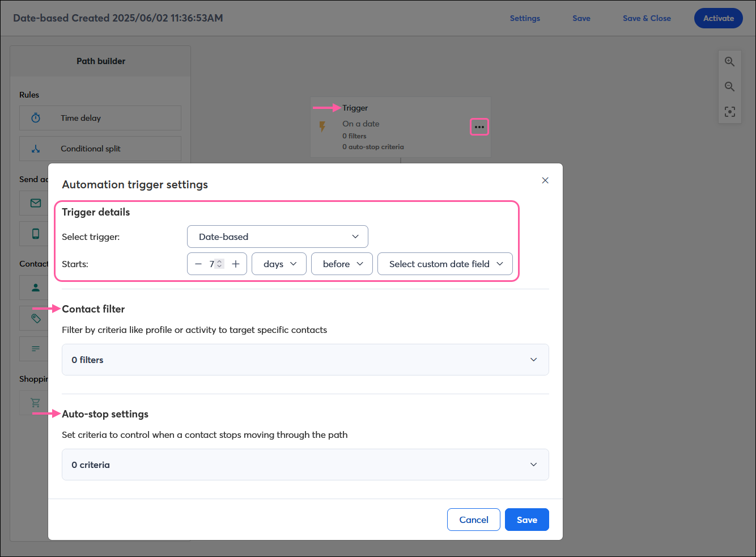This screenshot has height=557, width=756.
Task: Open the days unit dropdown
Action: [x=279, y=264]
